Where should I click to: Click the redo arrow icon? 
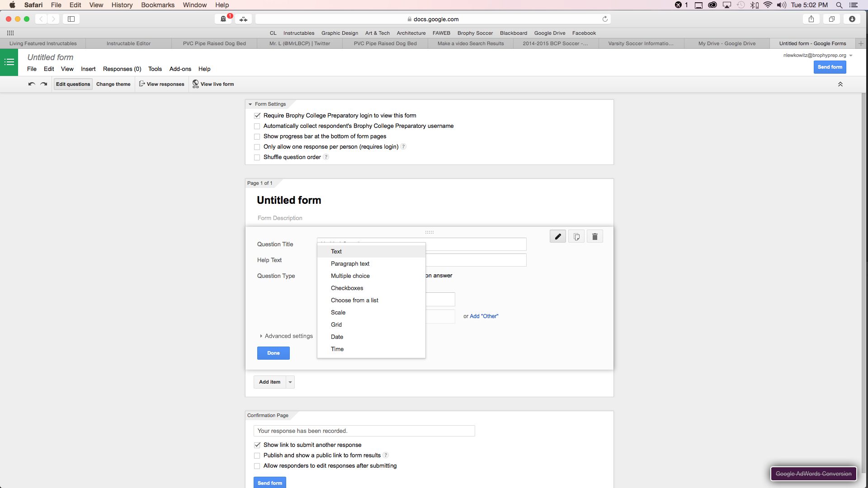(43, 84)
